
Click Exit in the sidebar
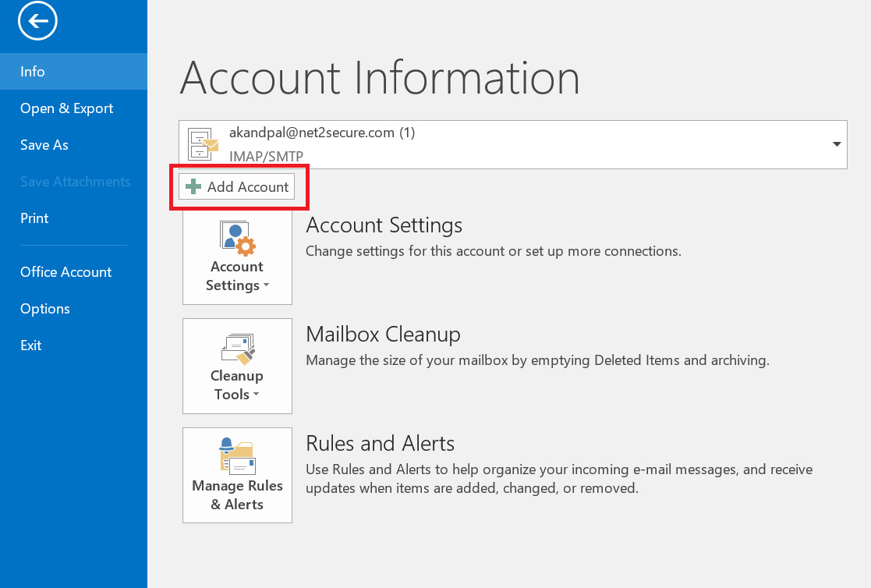(30, 345)
